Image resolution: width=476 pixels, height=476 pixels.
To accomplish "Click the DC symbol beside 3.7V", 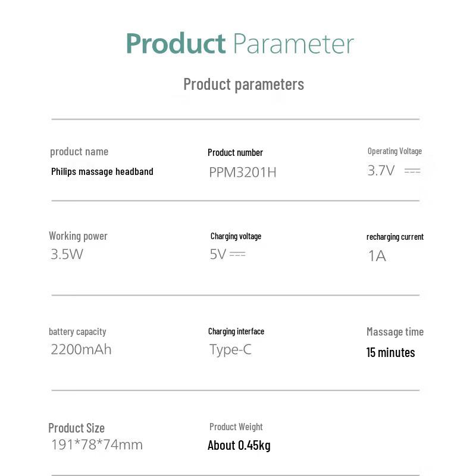I will point(412,171).
